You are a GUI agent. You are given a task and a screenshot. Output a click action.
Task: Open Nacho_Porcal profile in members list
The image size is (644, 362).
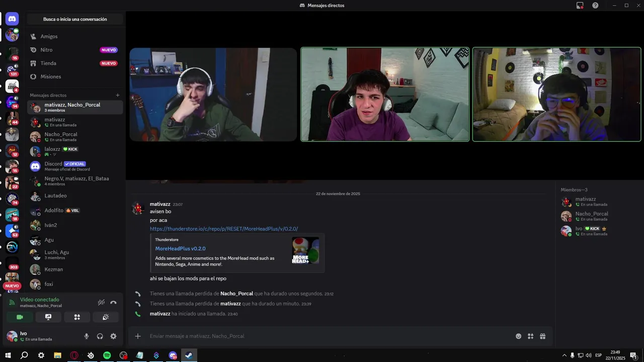[598, 216]
